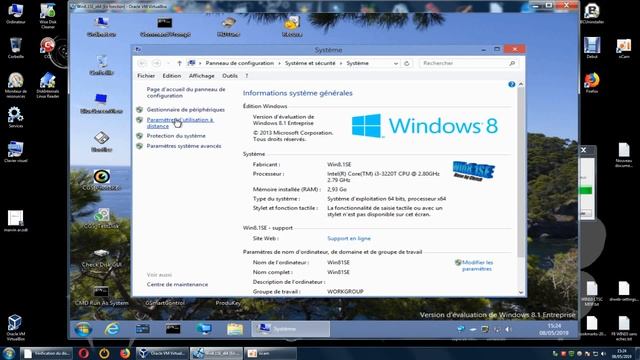Click the vertical scrollbar in the Système window

coord(521,171)
